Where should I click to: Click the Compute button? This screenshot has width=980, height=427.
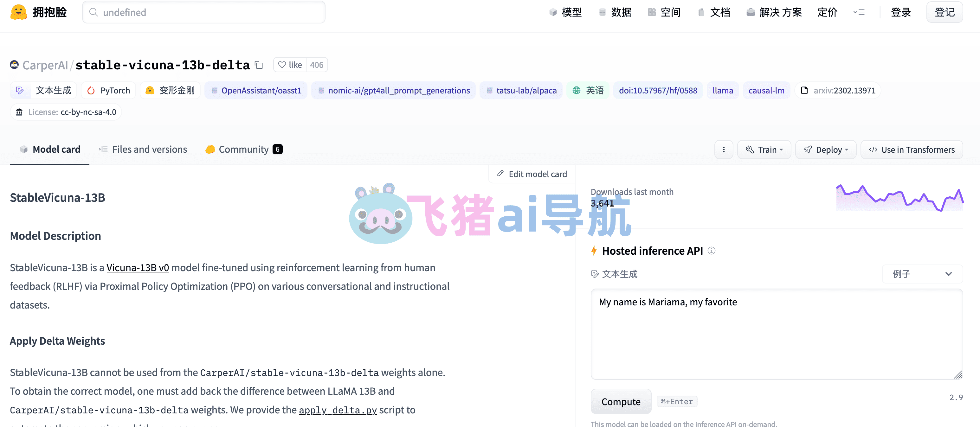coord(621,402)
